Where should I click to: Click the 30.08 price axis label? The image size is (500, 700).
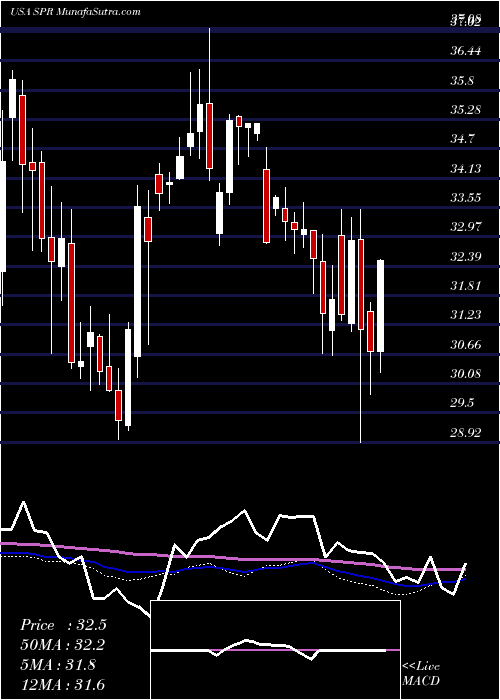(x=465, y=374)
